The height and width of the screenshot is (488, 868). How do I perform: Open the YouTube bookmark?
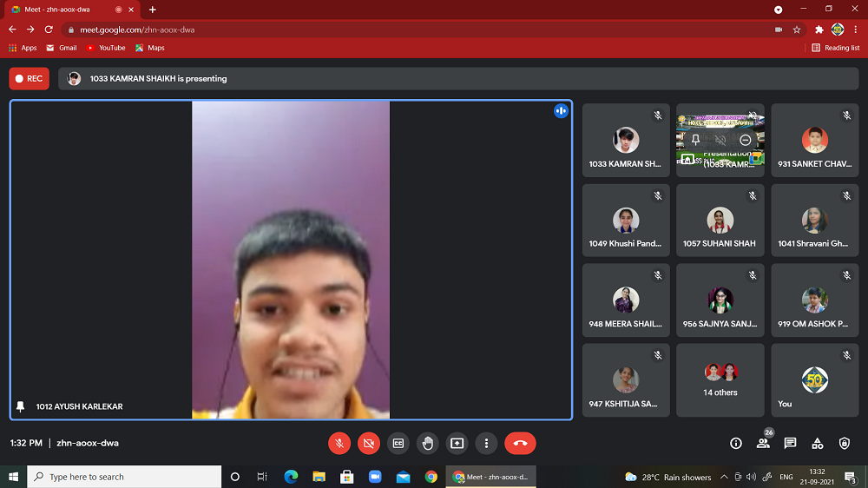(105, 48)
